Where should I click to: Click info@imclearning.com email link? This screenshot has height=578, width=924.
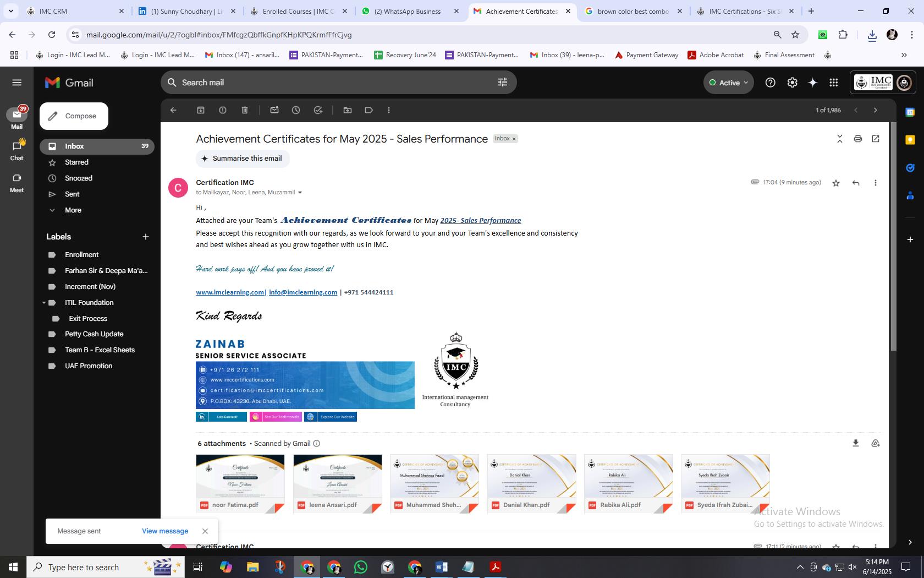(303, 292)
